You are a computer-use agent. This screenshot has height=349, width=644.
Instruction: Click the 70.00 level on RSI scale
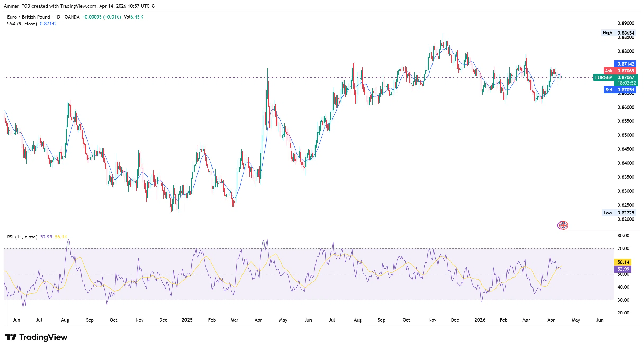coord(623,248)
